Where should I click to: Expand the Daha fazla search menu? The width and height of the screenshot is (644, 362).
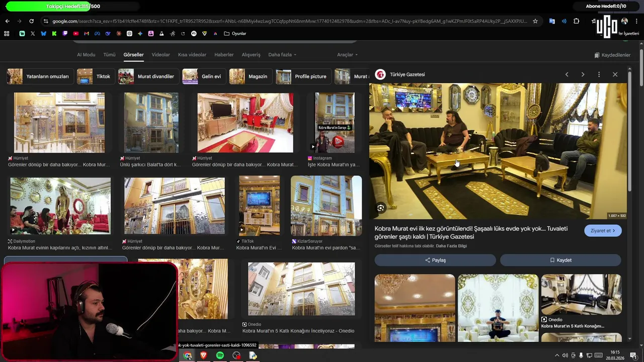click(282, 55)
